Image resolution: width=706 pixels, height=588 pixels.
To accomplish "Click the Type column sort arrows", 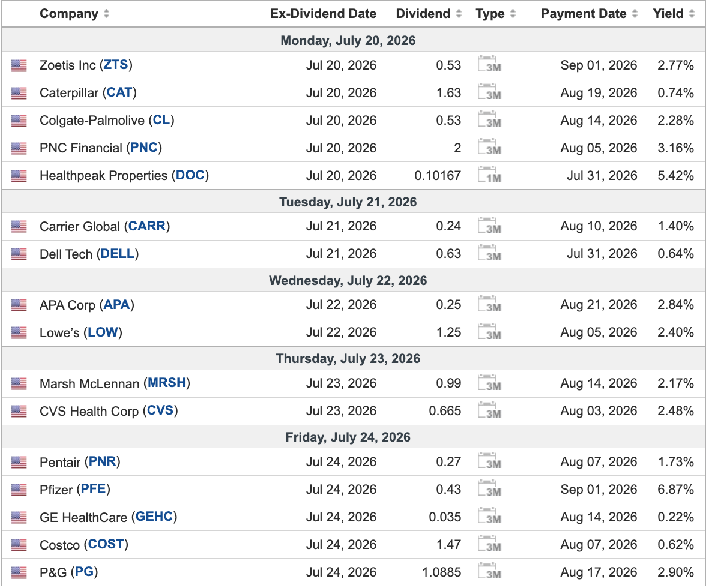I will pyautogui.click(x=513, y=14).
